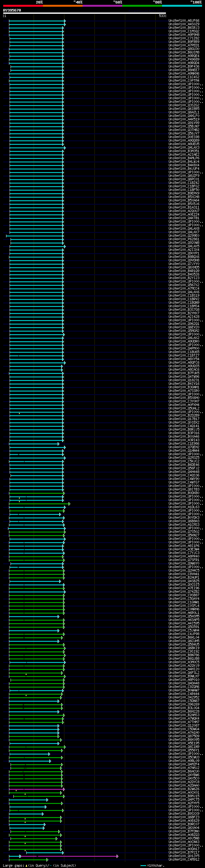Click hit label UniRef100_P49689
Screen dimensions: 205x868
pos(184,60)
